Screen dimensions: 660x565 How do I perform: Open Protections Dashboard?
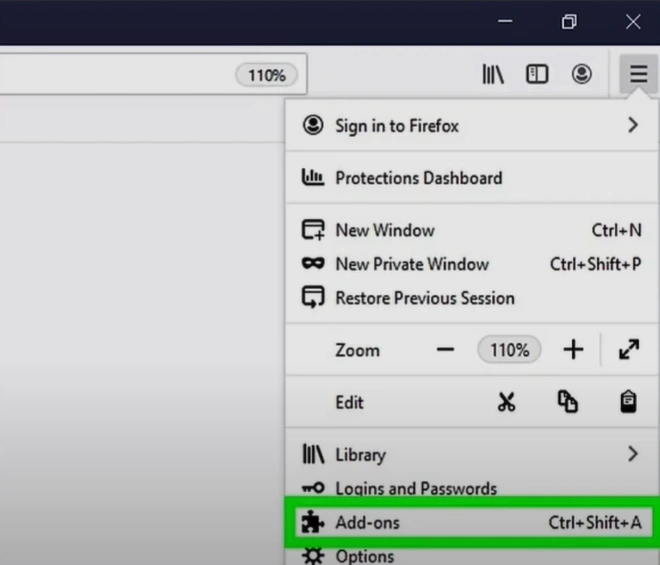[x=471, y=178]
